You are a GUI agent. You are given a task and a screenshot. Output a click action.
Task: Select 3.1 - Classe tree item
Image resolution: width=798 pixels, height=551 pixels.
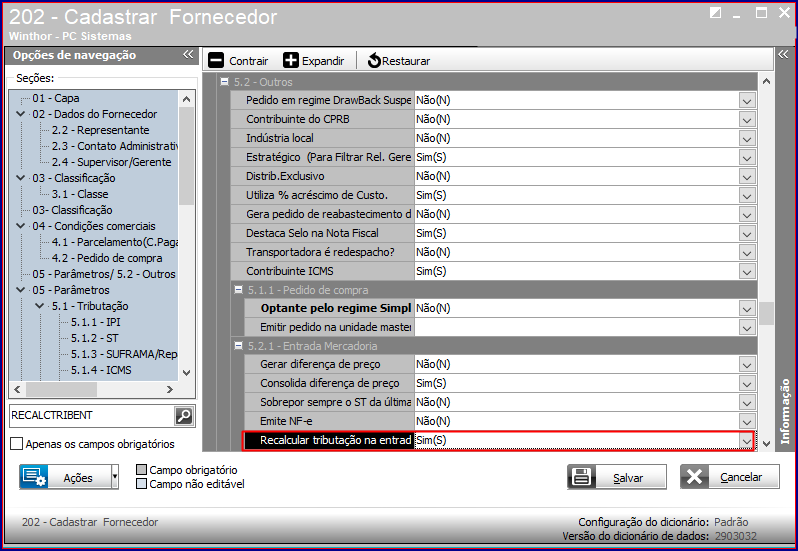click(x=80, y=194)
